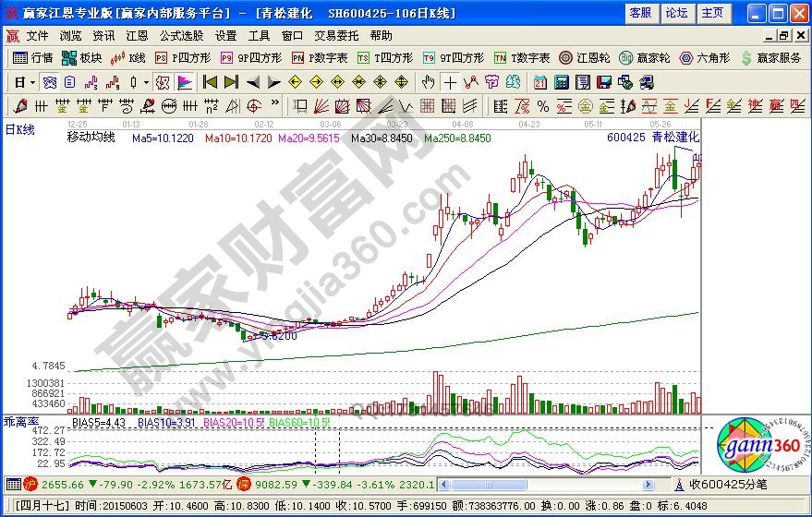812x517 pixels.
Task: Open the candlestick style dropdown arrow
Action: pos(146,81)
